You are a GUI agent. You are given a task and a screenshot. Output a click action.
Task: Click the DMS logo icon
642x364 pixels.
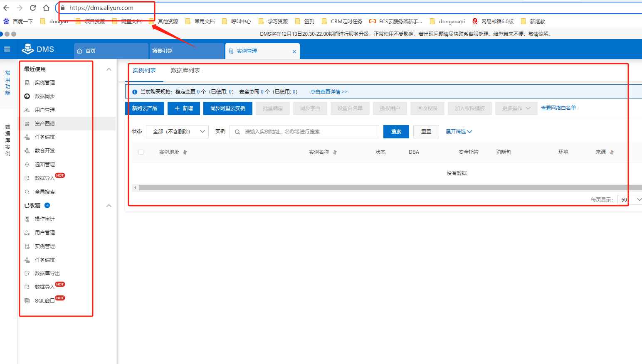[x=28, y=49]
